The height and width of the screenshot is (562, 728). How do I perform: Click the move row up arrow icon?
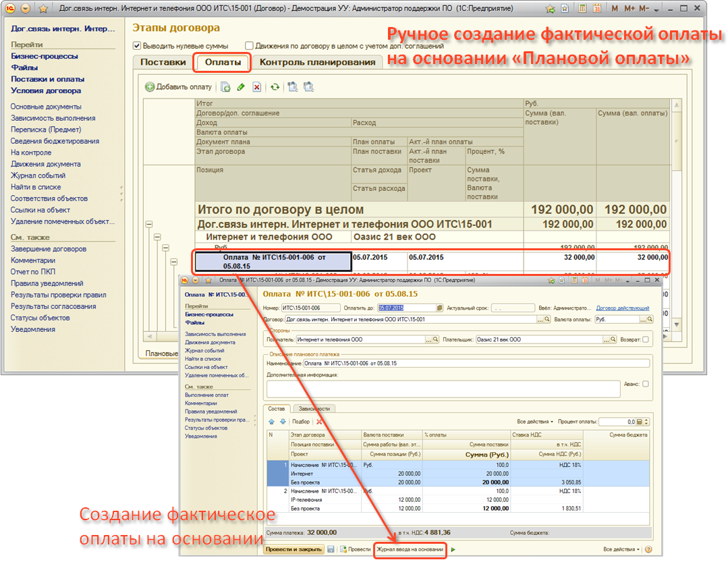(x=272, y=422)
